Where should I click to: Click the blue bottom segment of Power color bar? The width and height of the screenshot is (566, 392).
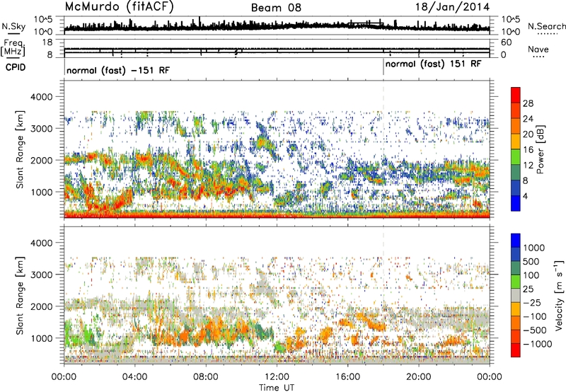[x=516, y=203]
